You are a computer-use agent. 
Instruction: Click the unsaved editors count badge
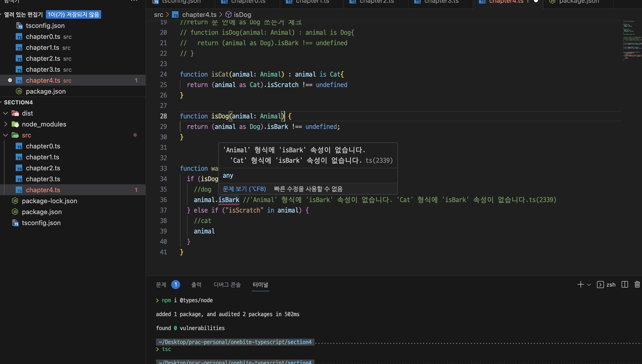[x=73, y=14]
